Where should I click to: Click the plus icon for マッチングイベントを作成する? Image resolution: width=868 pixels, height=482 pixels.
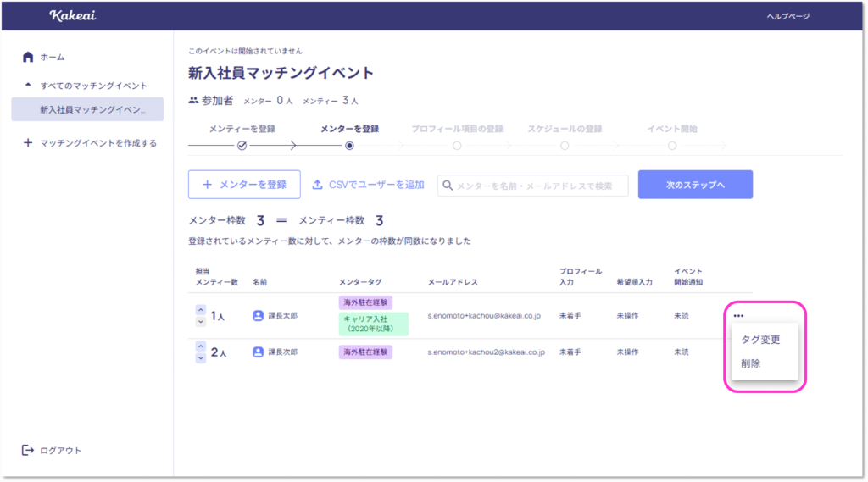tap(28, 143)
